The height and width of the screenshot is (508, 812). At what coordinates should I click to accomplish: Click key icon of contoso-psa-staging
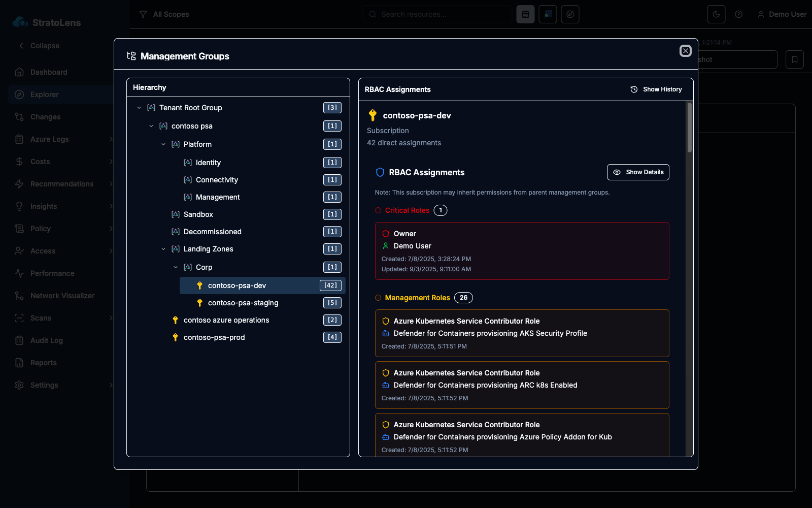click(200, 303)
